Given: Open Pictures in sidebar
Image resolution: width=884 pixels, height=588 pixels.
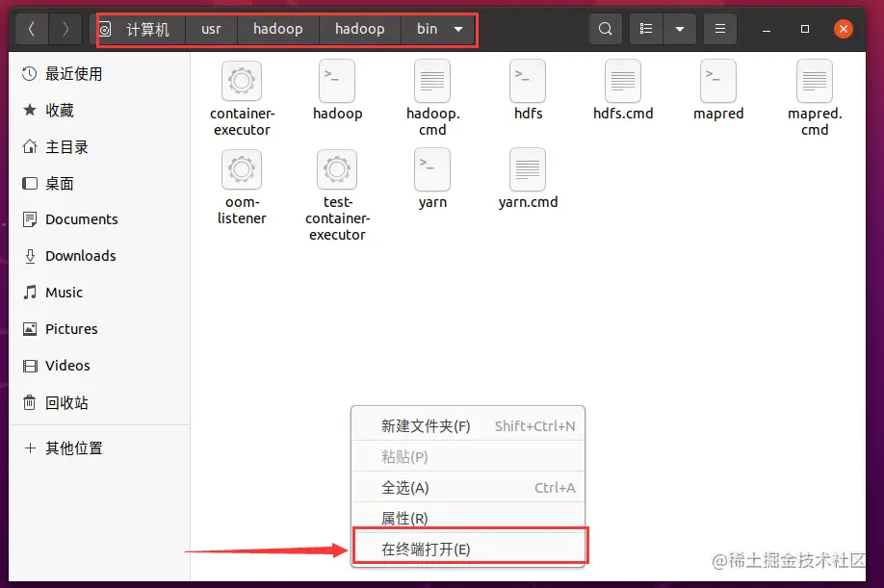Looking at the screenshot, I should click(x=99, y=329).
